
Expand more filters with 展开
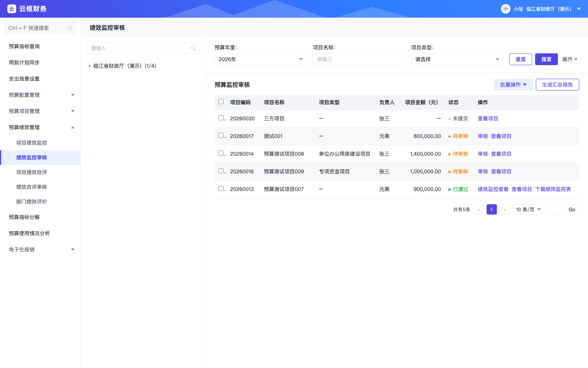coord(570,59)
